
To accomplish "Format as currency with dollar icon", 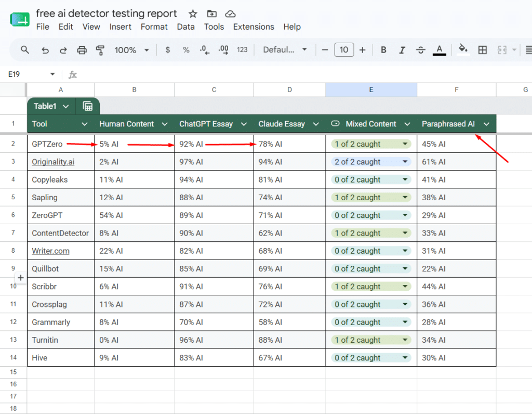I will pyautogui.click(x=168, y=50).
